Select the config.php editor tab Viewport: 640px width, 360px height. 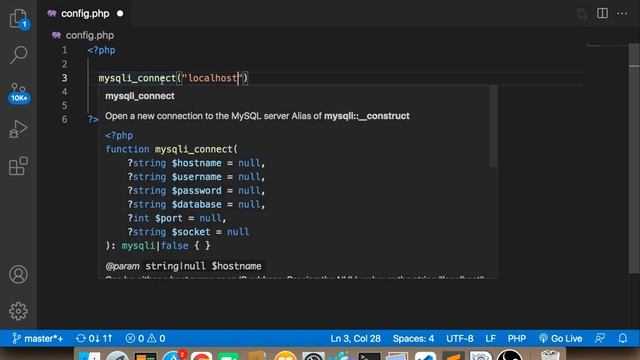[85, 14]
